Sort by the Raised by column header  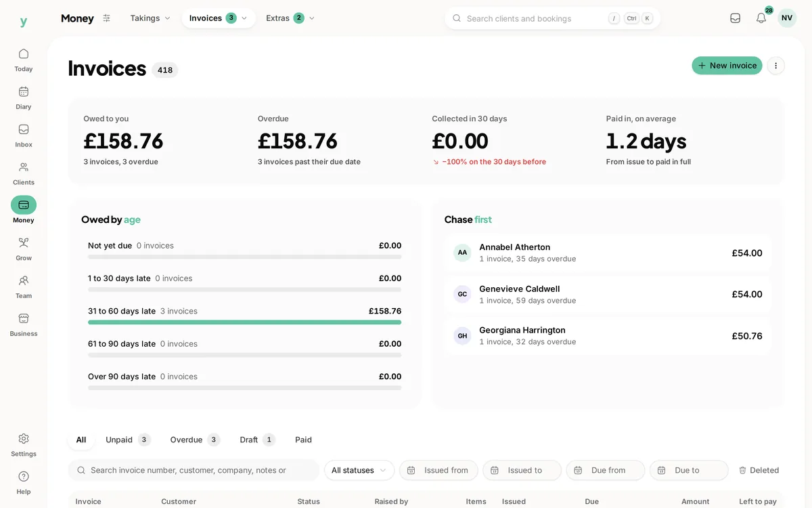pos(391,501)
